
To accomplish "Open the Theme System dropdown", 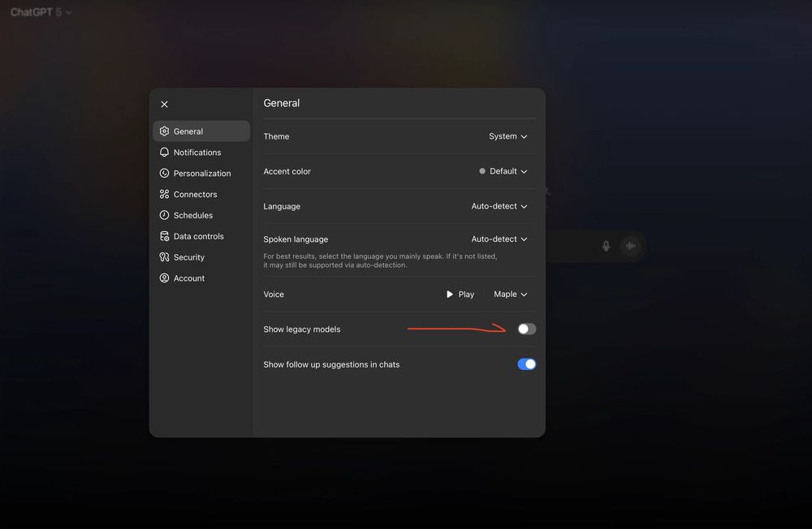I will 508,136.
